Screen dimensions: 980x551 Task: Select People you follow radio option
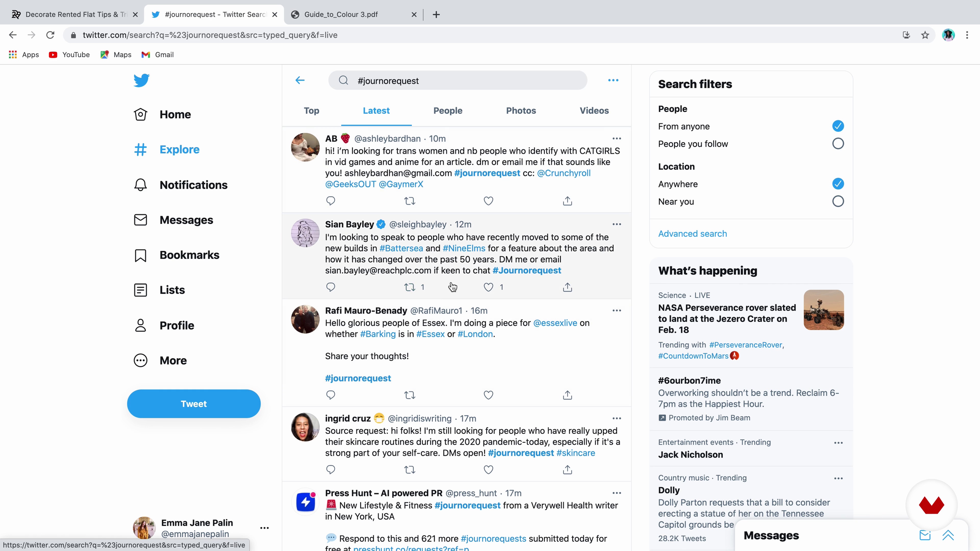coord(838,143)
